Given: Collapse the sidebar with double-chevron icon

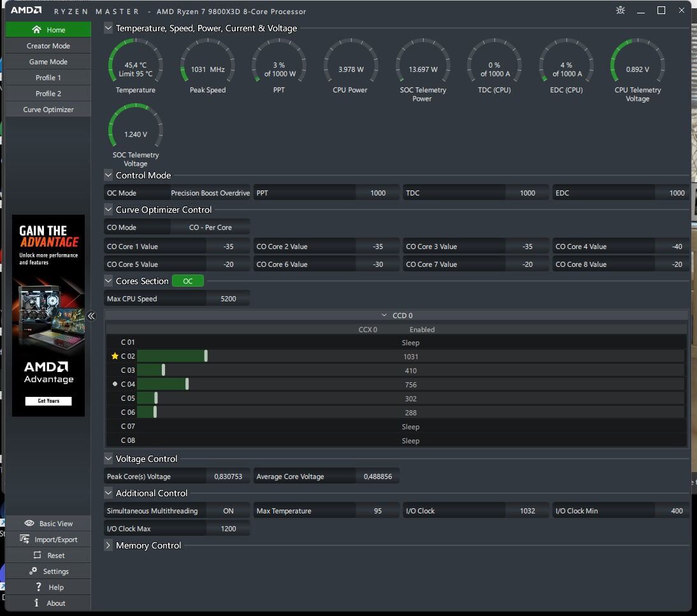Looking at the screenshot, I should 91,316.
